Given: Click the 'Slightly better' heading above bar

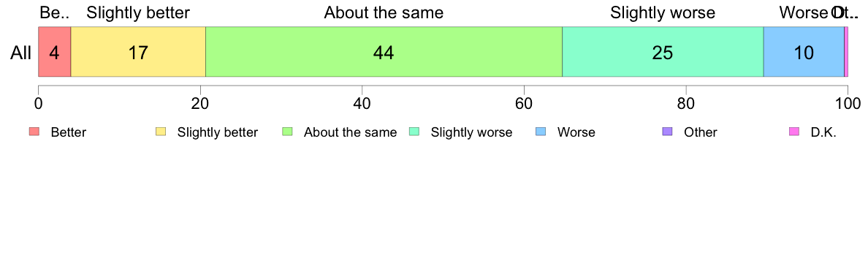Looking at the screenshot, I should point(138,12).
